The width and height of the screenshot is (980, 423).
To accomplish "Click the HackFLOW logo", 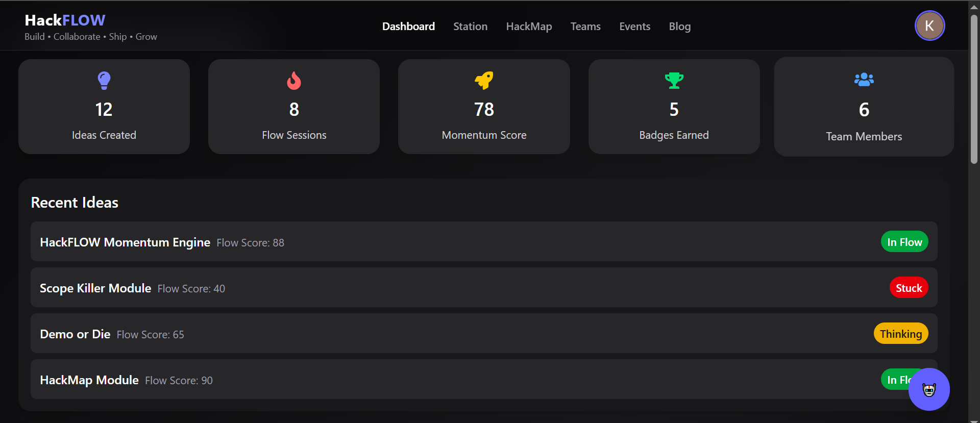I will coord(65,20).
